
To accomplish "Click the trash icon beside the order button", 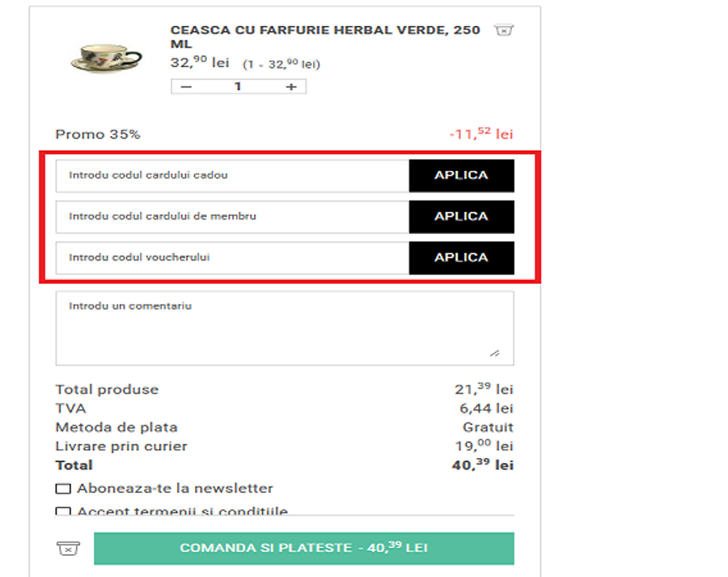I will tap(69, 549).
